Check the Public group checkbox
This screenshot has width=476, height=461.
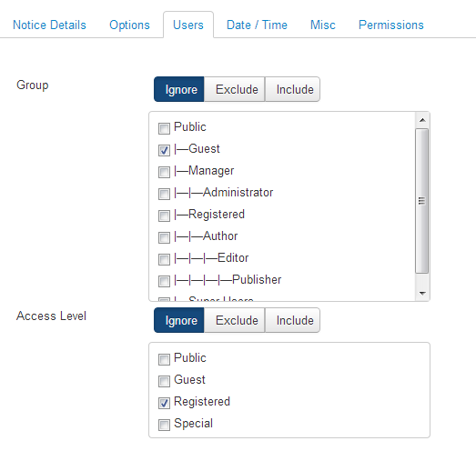point(164,128)
